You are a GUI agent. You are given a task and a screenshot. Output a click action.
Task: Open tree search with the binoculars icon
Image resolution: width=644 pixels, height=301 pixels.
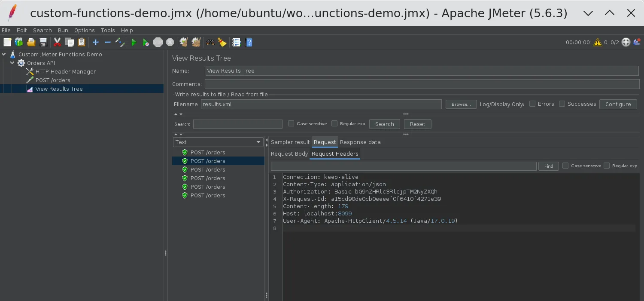210,42
